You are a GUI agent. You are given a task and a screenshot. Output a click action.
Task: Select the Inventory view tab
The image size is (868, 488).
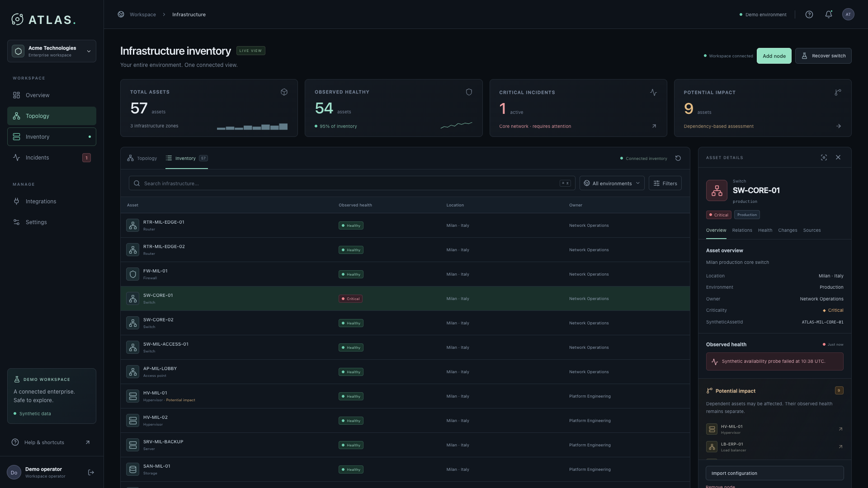pyautogui.click(x=187, y=158)
